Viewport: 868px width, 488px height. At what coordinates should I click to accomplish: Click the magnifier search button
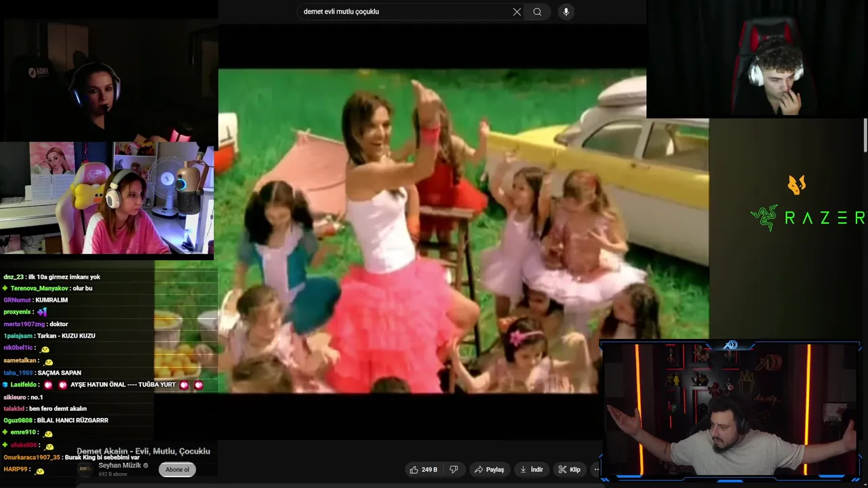coord(537,12)
